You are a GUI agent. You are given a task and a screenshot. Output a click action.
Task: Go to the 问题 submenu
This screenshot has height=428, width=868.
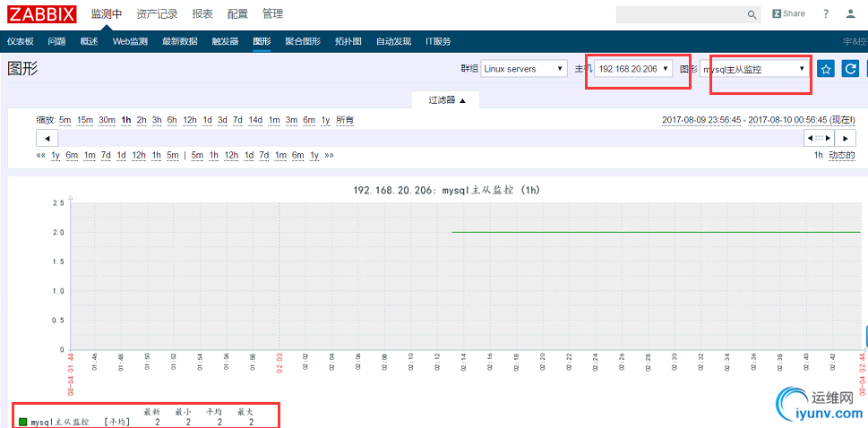tap(57, 41)
